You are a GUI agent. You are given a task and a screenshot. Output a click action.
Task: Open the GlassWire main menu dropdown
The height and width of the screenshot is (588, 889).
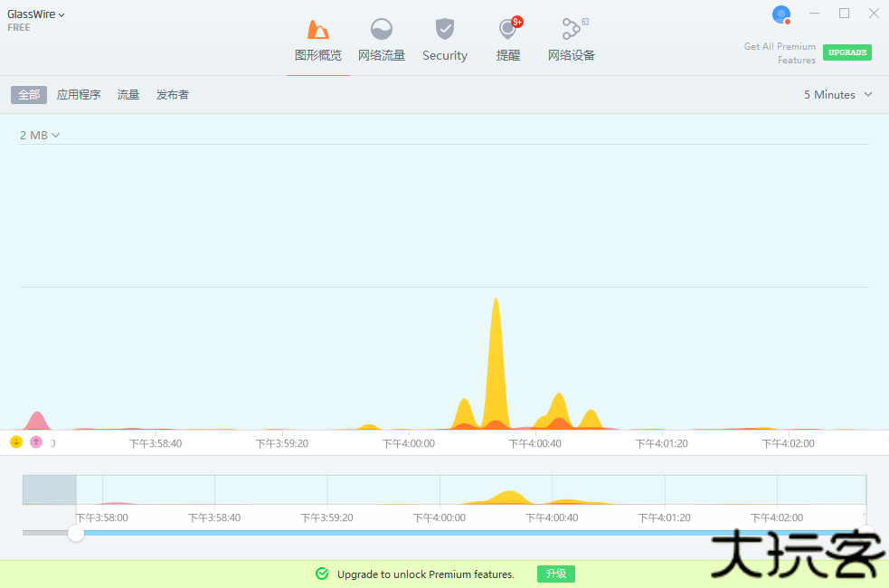point(35,14)
